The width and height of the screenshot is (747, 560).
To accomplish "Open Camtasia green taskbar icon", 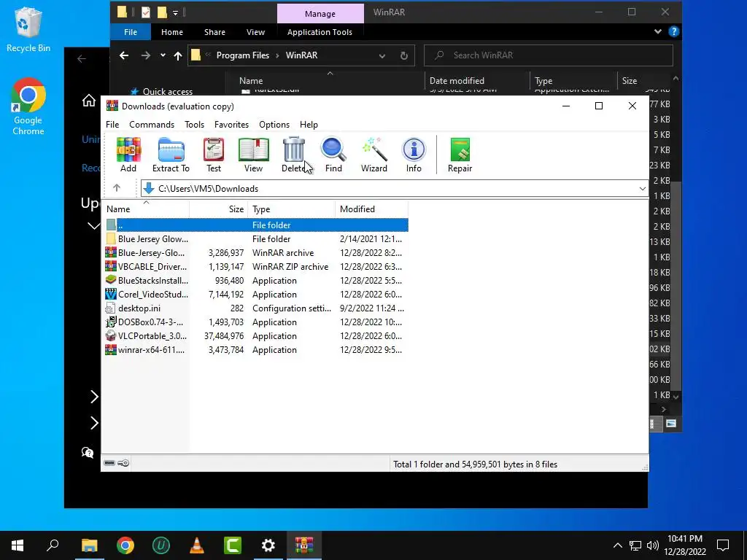I will pyautogui.click(x=233, y=545).
